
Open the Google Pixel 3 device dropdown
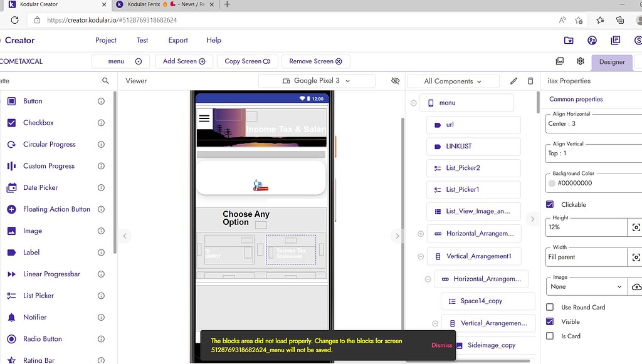pyautogui.click(x=317, y=81)
